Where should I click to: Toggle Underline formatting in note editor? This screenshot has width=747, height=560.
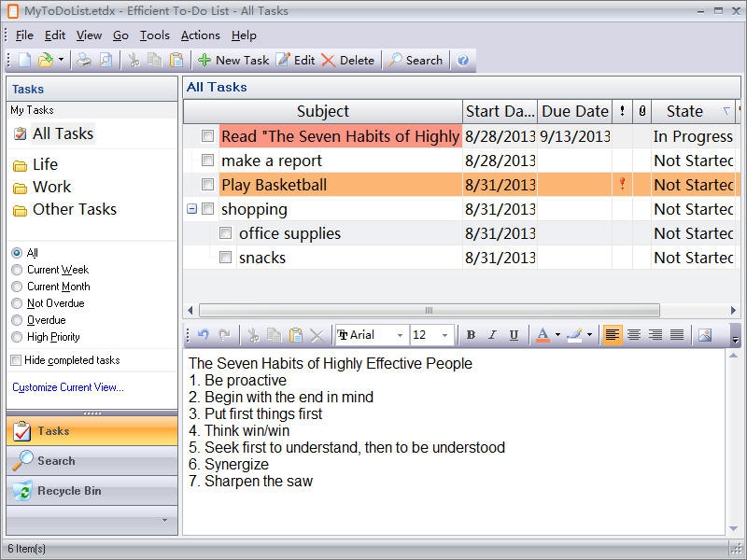click(514, 335)
